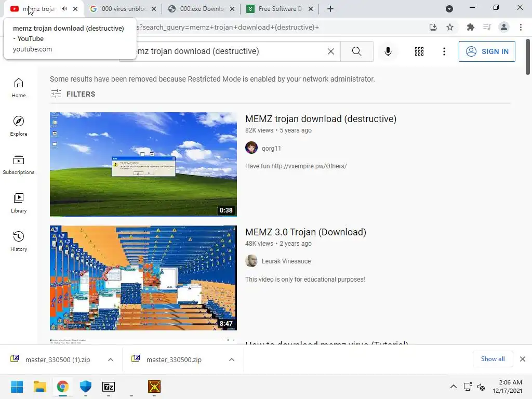
Task: Open the media control icon in toolbar
Action: pos(487,27)
